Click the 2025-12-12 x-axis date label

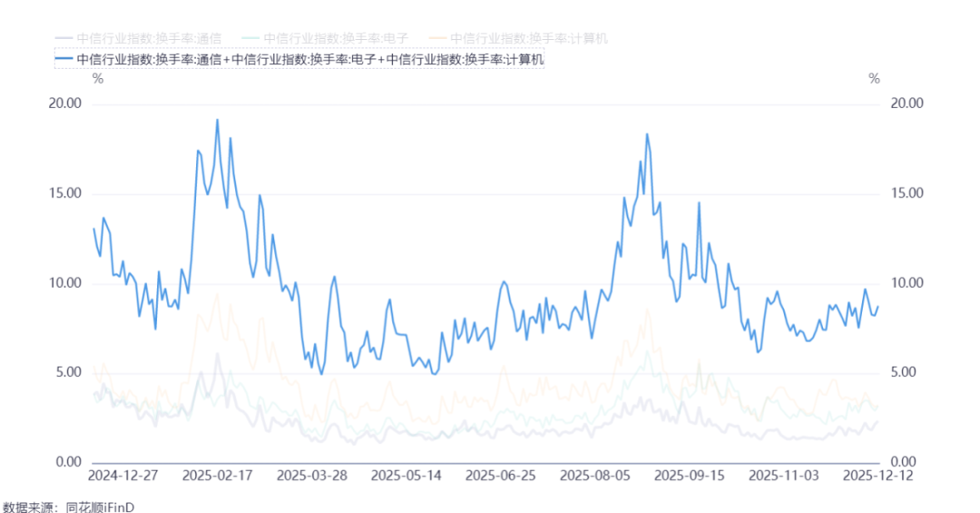(878, 476)
